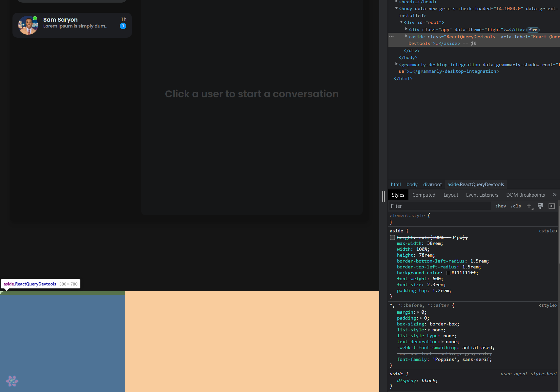Image resolution: width=560 pixels, height=392 pixels.
Task: Toggle the :hov element state panel
Action: click(501, 206)
